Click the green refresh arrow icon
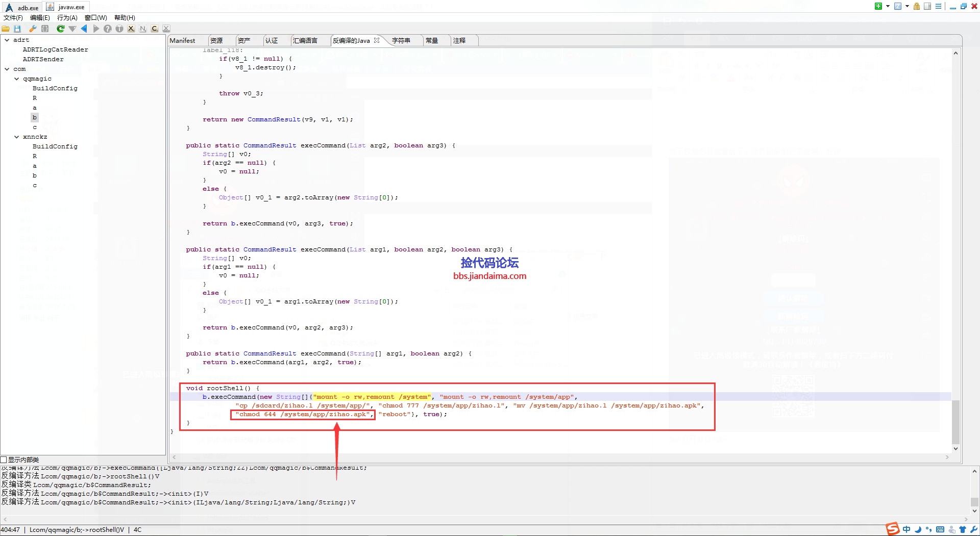 [61, 29]
